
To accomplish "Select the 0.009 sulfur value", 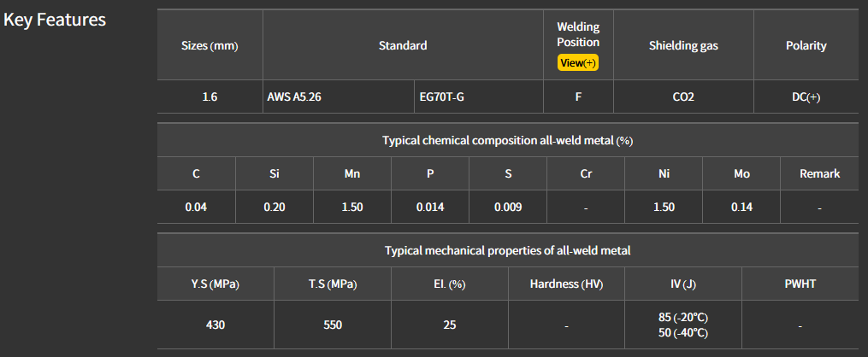I will 508,207.
